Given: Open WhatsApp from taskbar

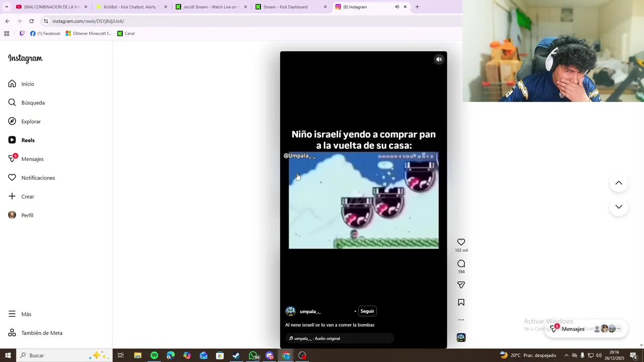Looking at the screenshot, I should click(x=253, y=355).
